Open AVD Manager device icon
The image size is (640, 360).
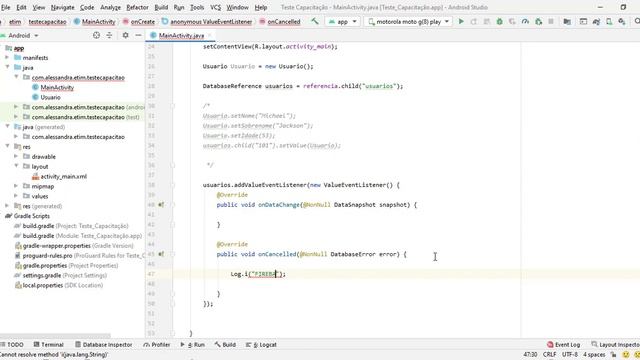tap(609, 21)
